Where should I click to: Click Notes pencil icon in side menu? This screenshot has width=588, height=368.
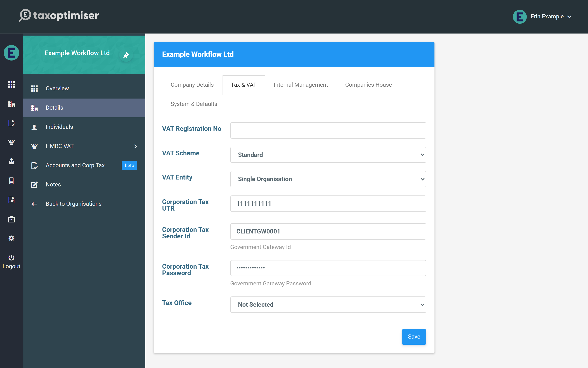pos(34,185)
